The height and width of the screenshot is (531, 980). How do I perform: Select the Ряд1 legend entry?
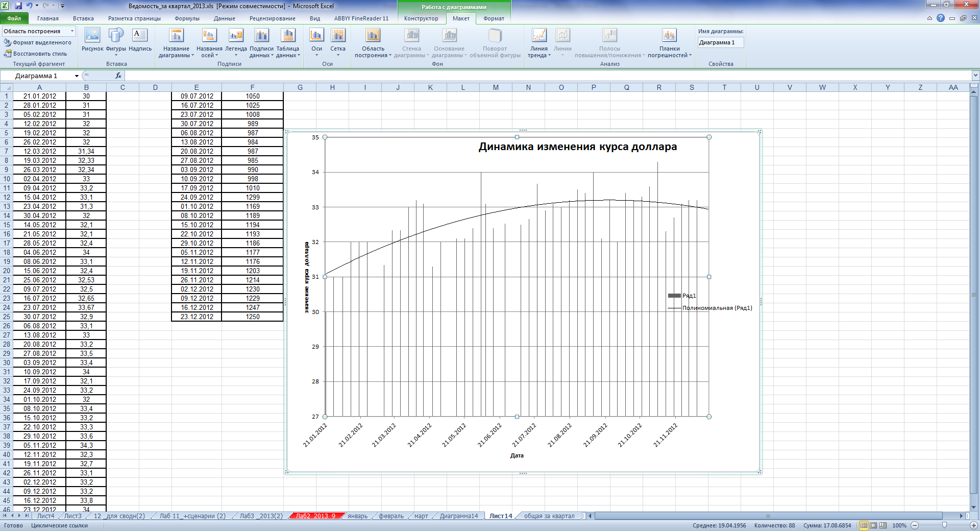click(x=682, y=296)
